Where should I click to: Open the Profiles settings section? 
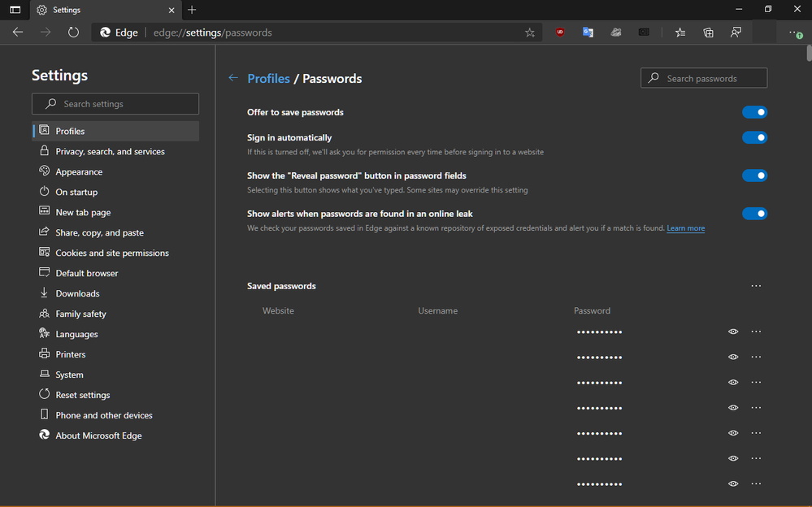click(115, 131)
